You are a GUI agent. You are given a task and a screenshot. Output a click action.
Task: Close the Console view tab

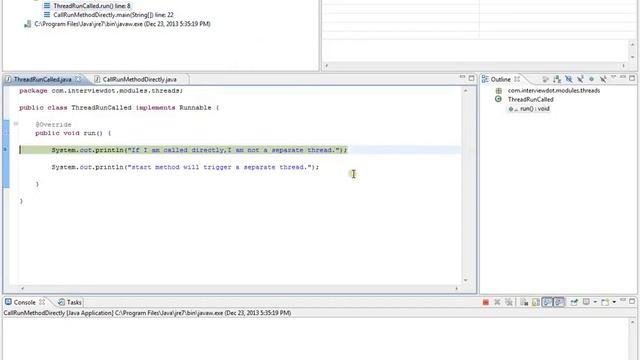[42, 302]
